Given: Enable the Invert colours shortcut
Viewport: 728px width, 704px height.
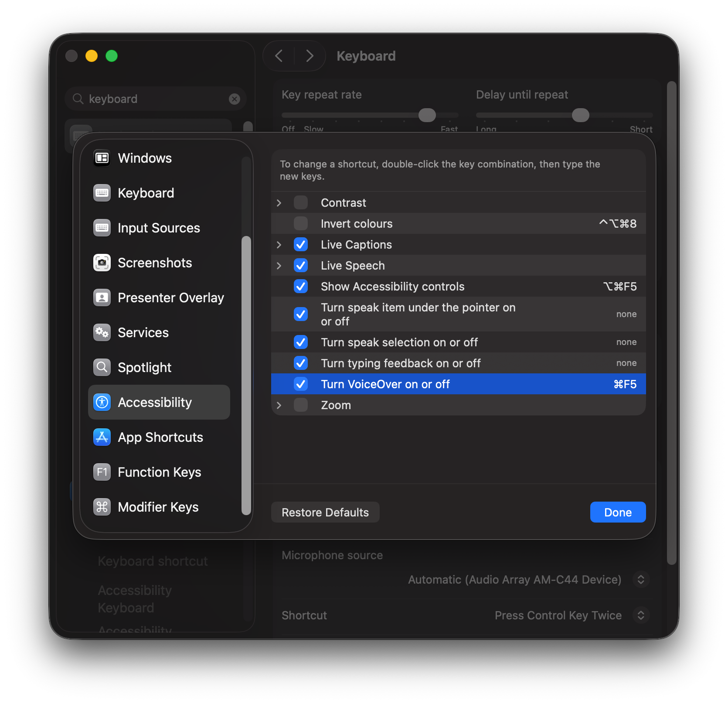Looking at the screenshot, I should [x=301, y=223].
